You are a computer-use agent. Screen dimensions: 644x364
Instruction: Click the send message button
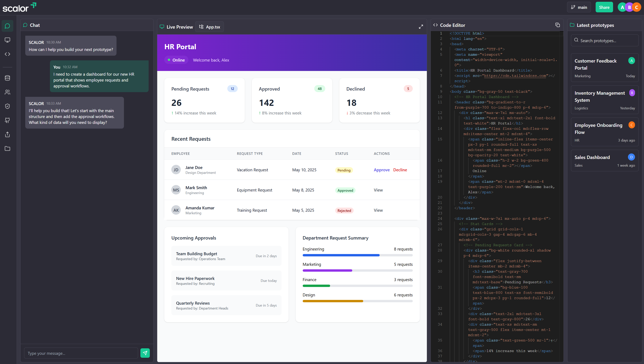[145, 353]
